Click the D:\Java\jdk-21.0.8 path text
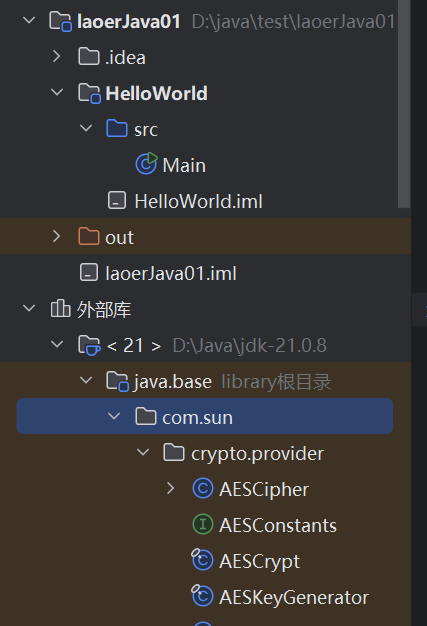Viewport: 427px width, 626px height. 250,345
